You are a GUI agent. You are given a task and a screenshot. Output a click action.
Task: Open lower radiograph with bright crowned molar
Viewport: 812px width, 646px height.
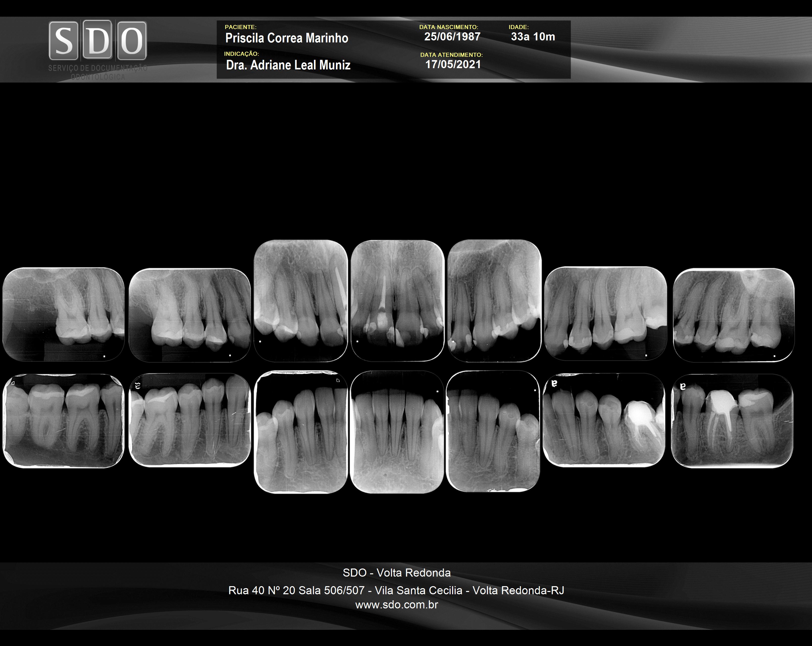604,420
